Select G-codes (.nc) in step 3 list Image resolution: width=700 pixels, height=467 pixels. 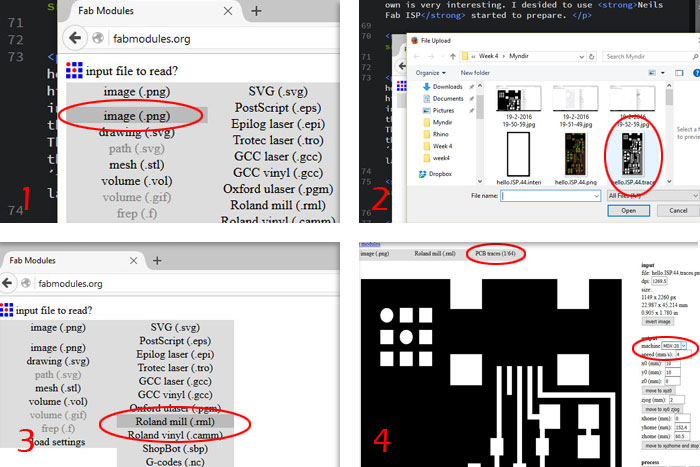175,462
